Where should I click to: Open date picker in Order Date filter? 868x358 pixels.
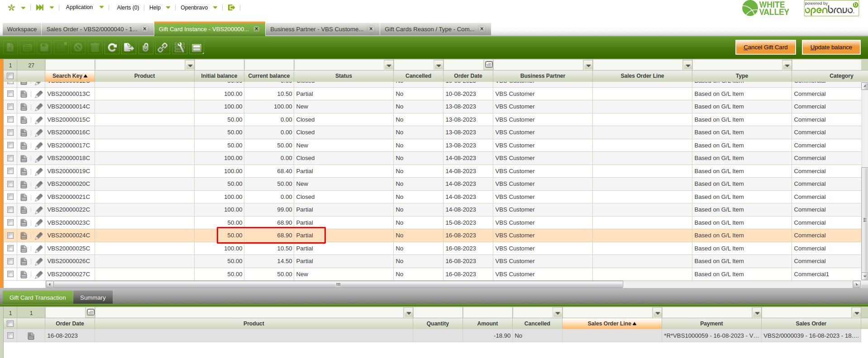489,65
